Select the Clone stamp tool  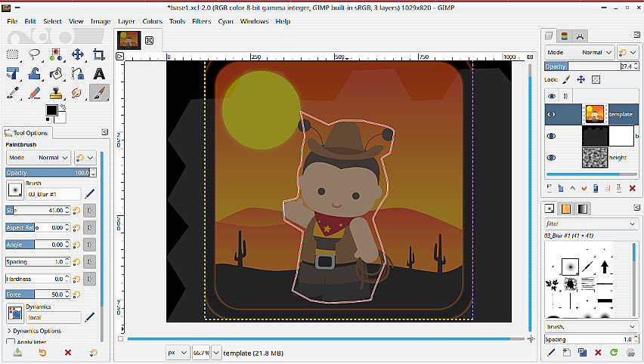tap(55, 94)
